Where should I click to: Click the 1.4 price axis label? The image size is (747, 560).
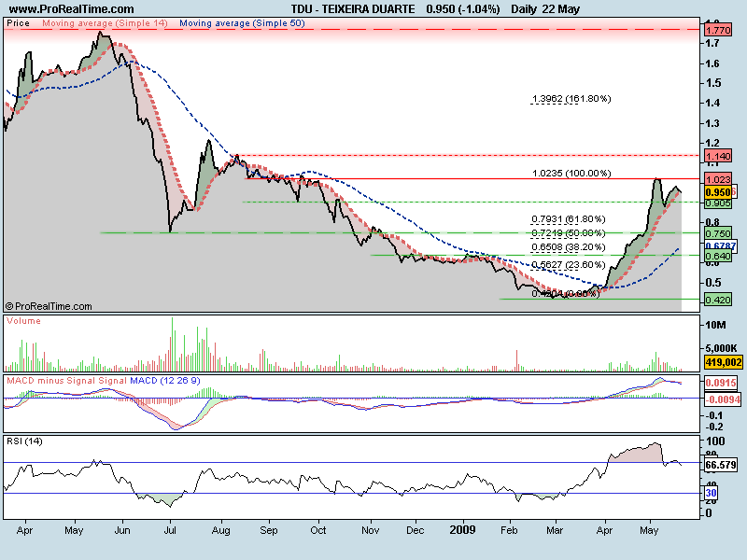pyautogui.click(x=712, y=103)
